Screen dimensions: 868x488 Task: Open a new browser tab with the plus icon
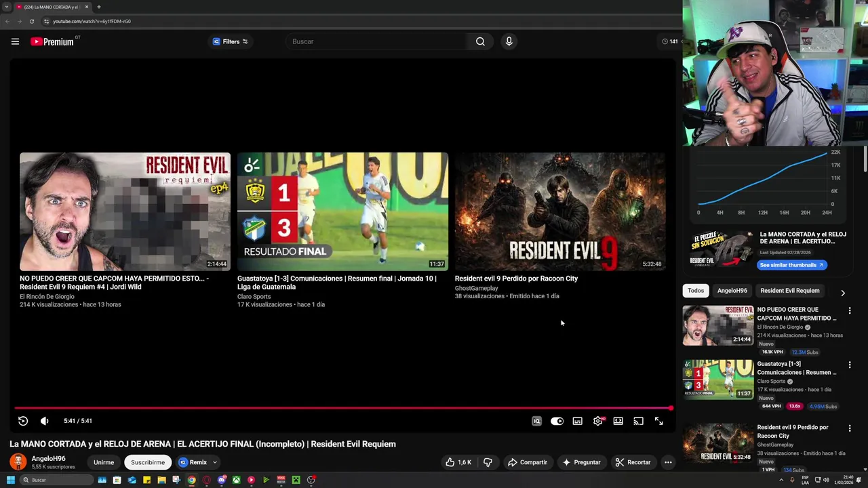99,7
